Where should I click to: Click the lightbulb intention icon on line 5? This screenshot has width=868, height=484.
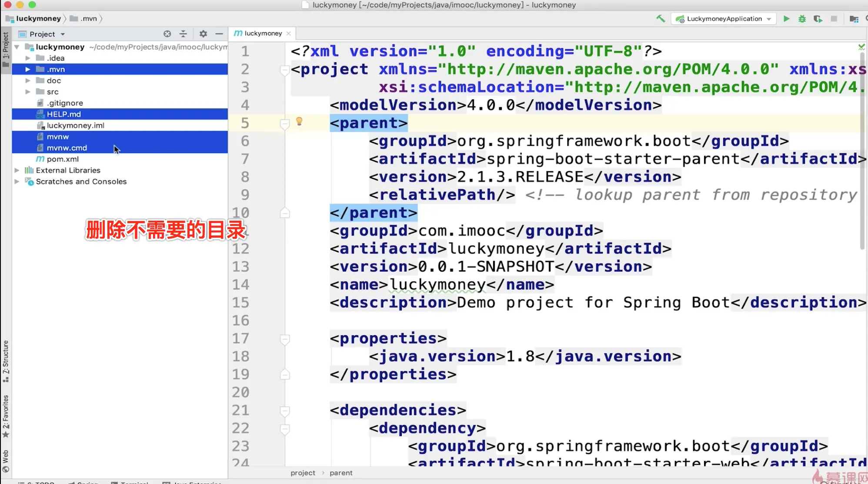point(299,121)
